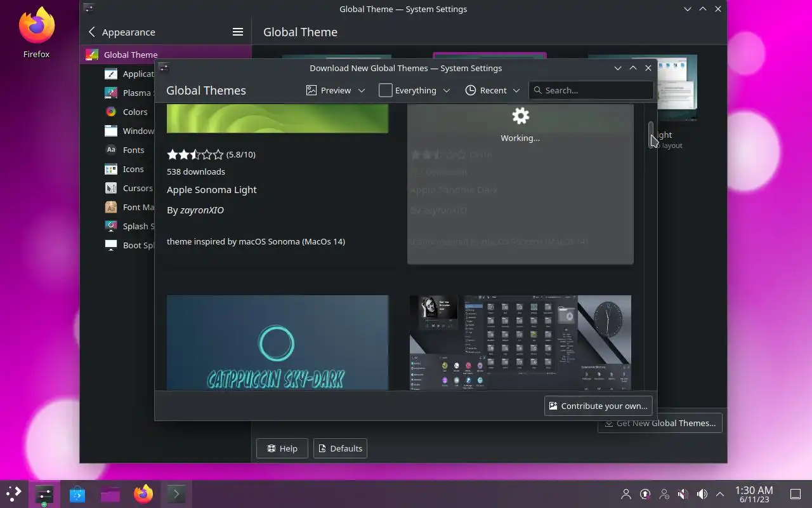Launch Firefox from the taskbar
Screen dimensions: 812x508
143,493
